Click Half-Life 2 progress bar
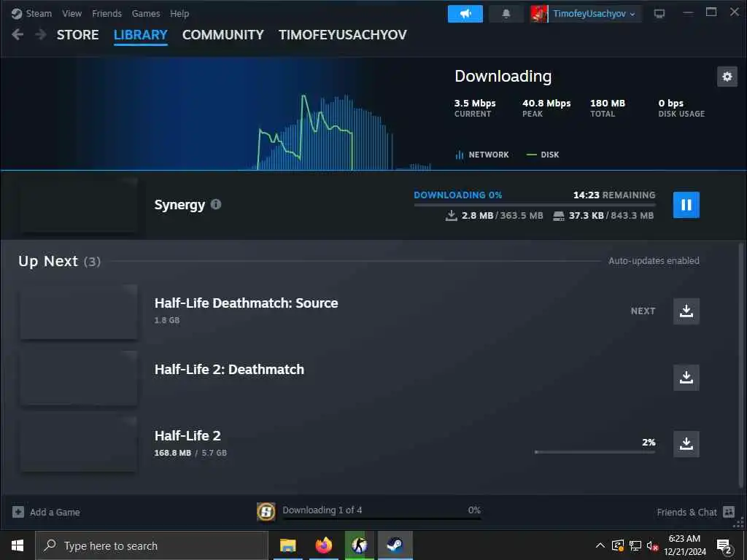Viewport: 747px width, 560px height. point(595,452)
